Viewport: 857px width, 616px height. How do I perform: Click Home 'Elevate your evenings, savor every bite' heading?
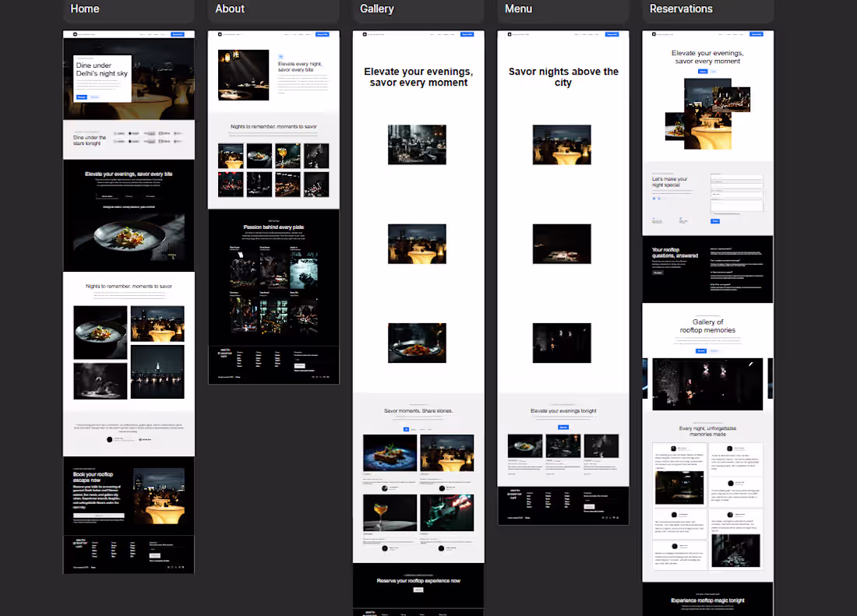(129, 174)
